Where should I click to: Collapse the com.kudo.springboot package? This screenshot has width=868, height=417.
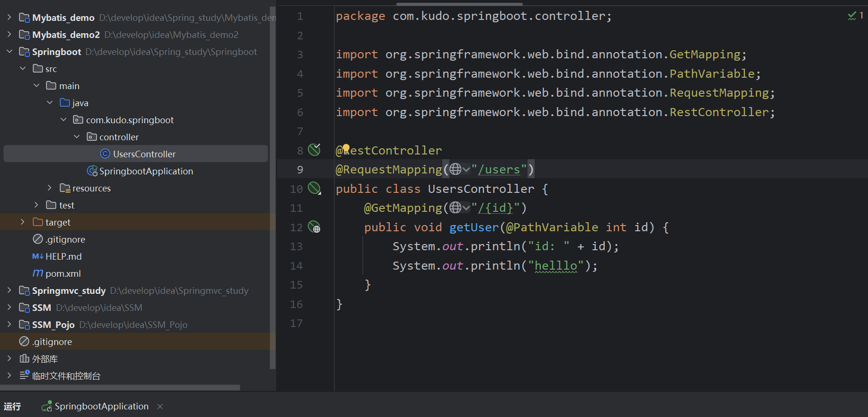pos(63,120)
